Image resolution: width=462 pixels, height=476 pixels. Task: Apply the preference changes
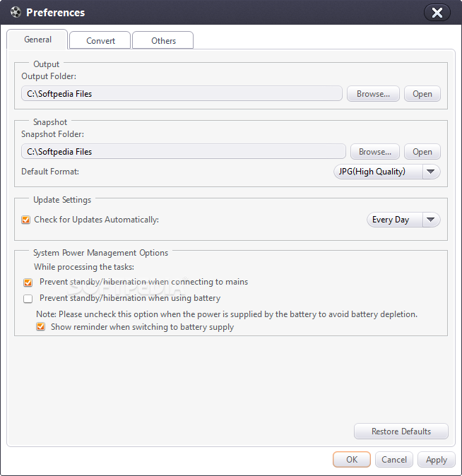click(437, 460)
